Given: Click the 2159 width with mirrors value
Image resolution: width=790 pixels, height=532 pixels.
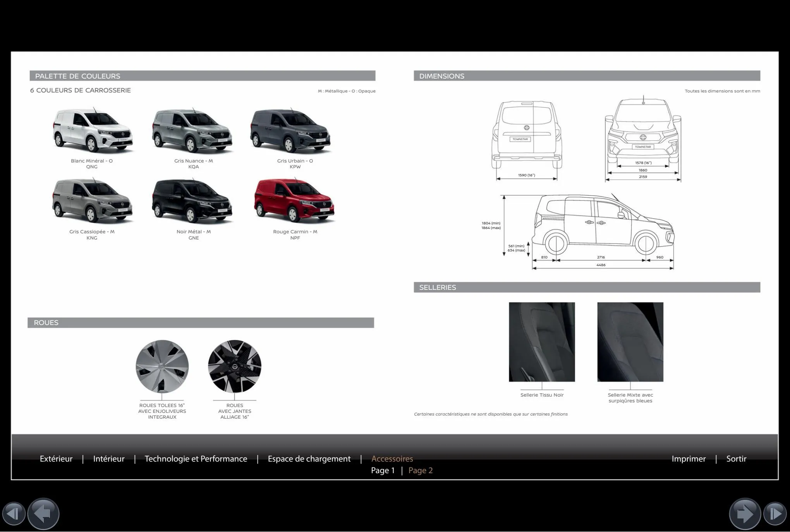Looking at the screenshot, I should click(643, 177).
